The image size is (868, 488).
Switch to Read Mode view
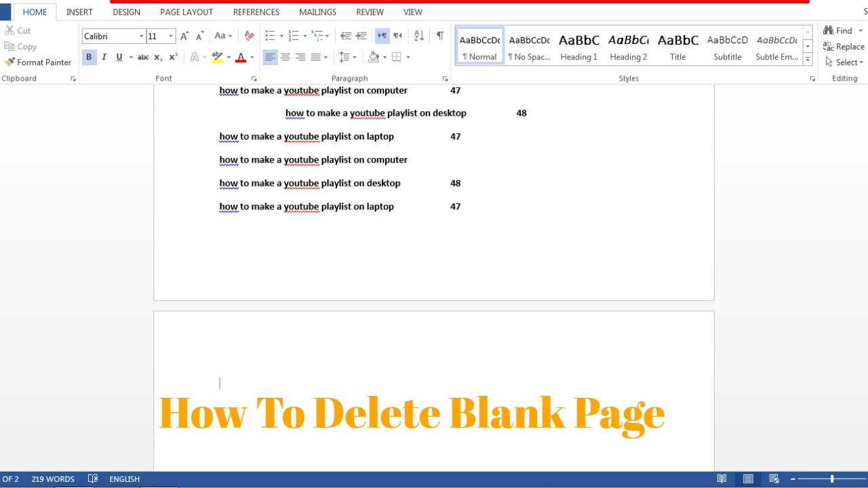[723, 479]
